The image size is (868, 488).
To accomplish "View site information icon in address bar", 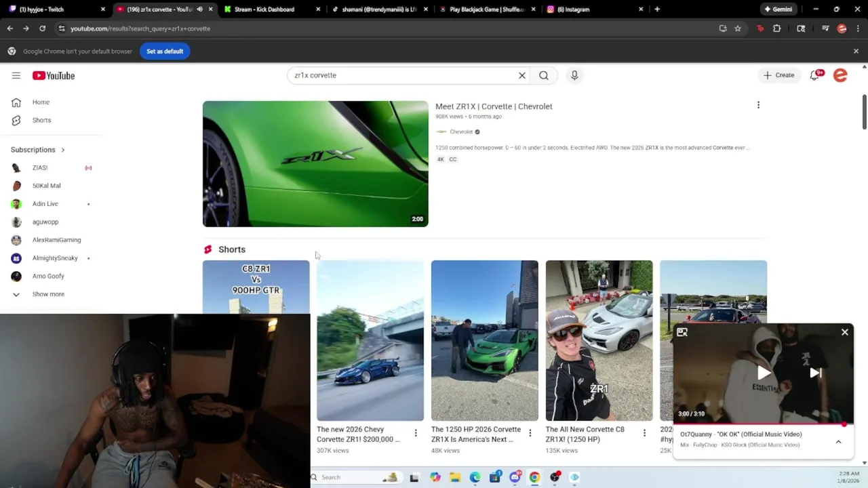I will 62,28.
